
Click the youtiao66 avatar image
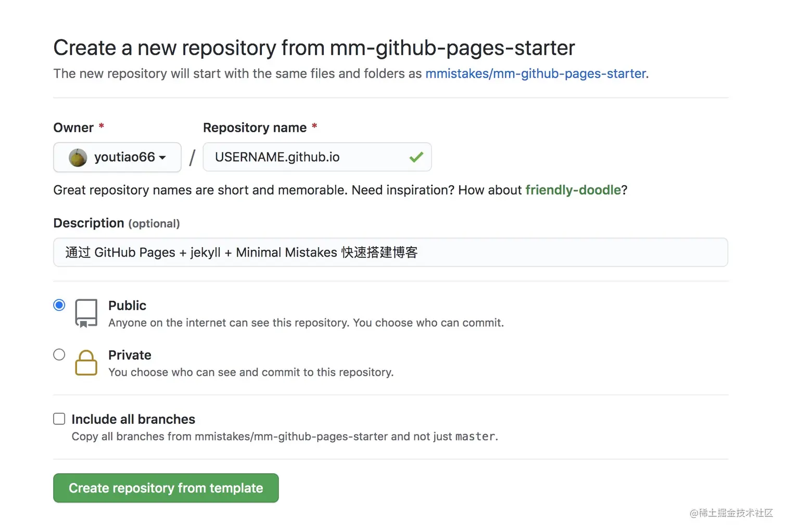click(x=78, y=157)
